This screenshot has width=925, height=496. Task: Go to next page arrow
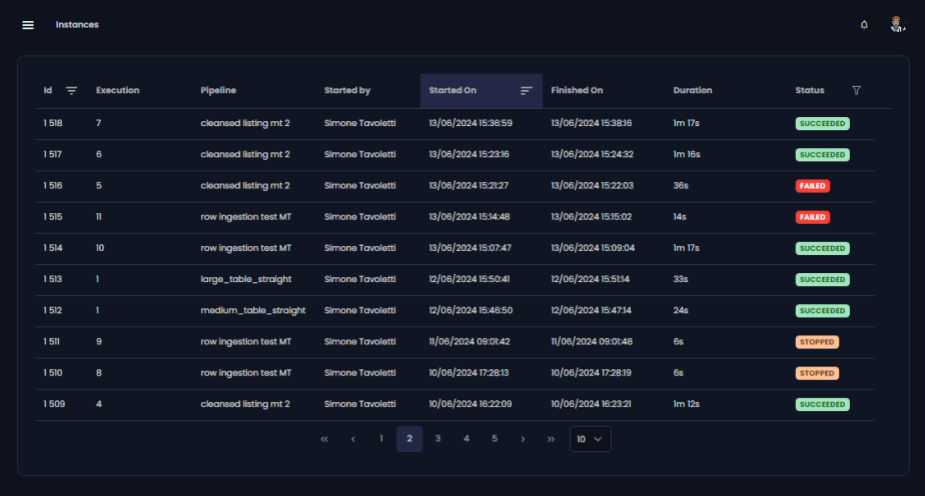point(523,439)
